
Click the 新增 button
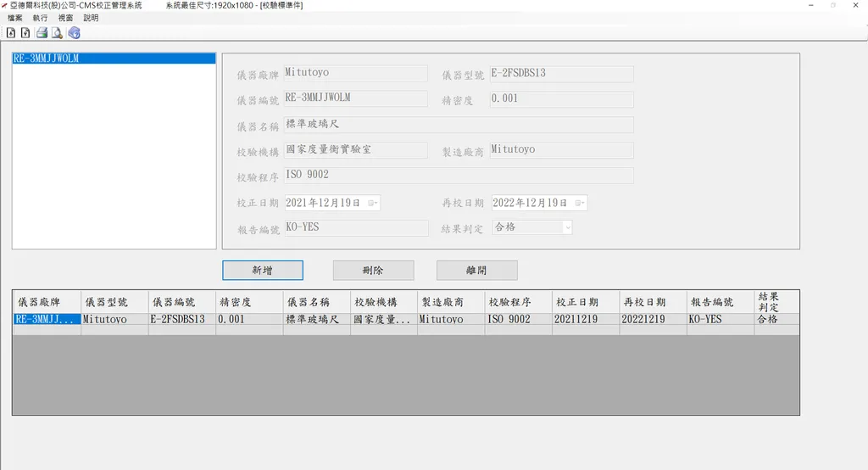(x=263, y=271)
